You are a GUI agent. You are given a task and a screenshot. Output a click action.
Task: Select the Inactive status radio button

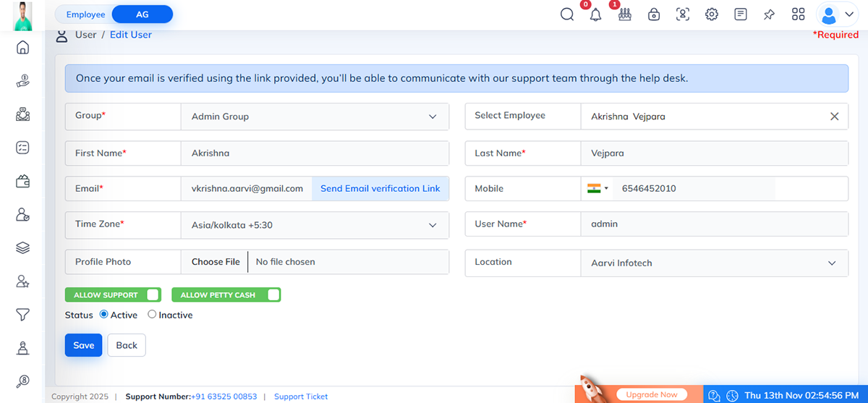152,315
